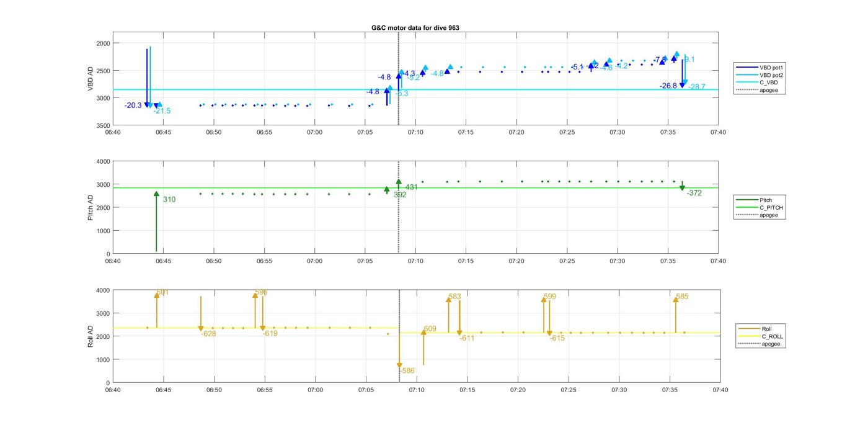Click the '3500' tick on VBD axis
This screenshot has width=868, height=430.
pos(103,125)
